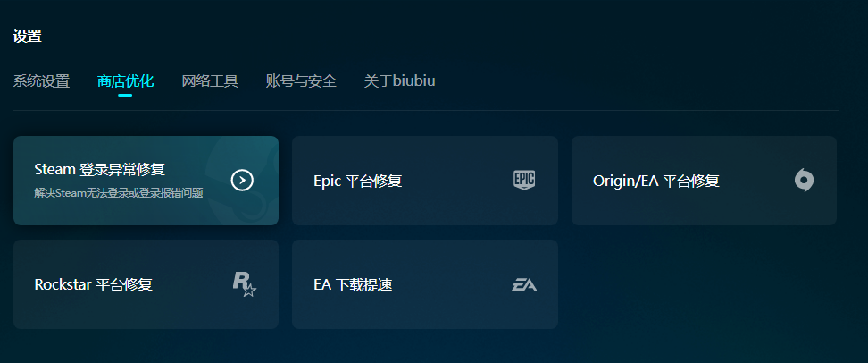This screenshot has height=363, width=868.
Task: Click the Epic 平台修复 label
Action: click(x=358, y=181)
